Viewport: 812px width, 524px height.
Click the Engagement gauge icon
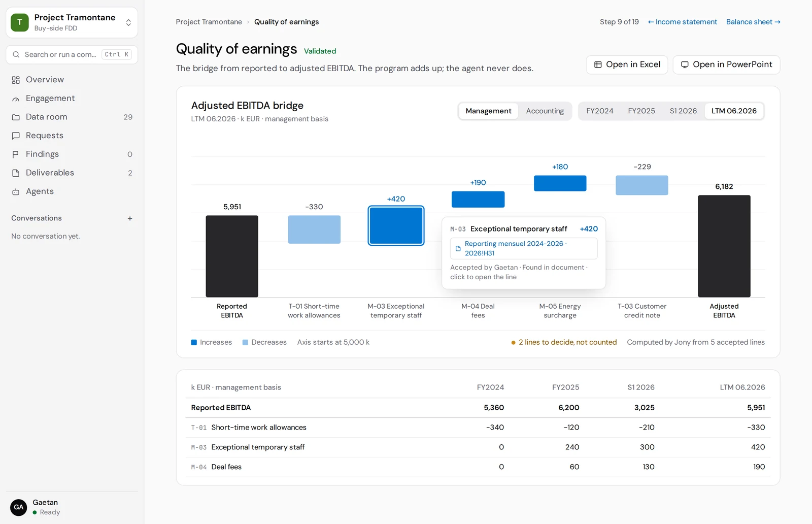16,99
